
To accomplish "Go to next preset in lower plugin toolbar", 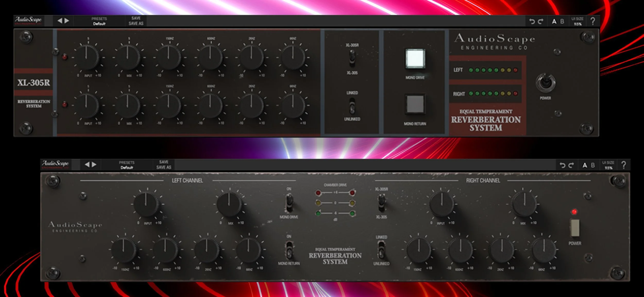I will tap(94, 164).
